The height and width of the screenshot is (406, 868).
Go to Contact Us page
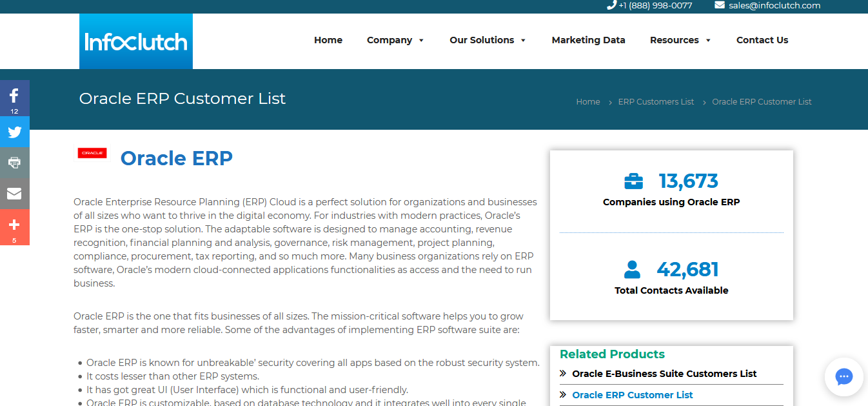click(x=762, y=40)
